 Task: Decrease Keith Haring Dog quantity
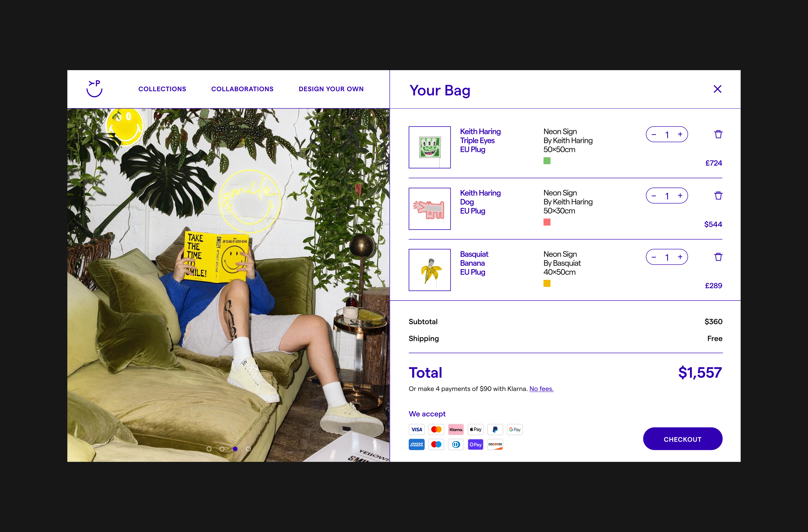[654, 196]
